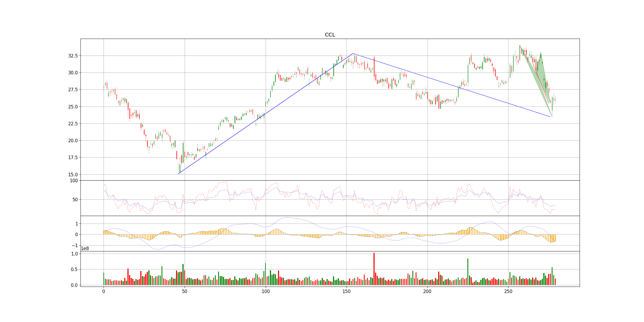Click the 0 x-axis tick label

[104, 291]
